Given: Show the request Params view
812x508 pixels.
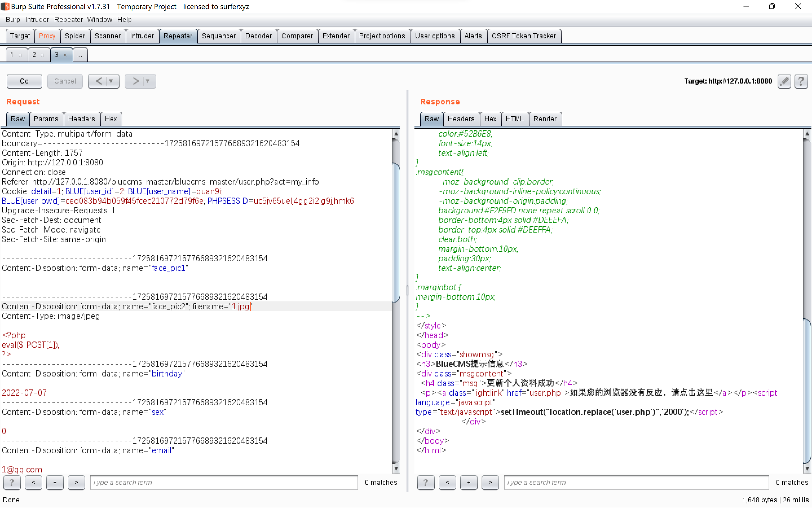Looking at the screenshot, I should pyautogui.click(x=46, y=119).
